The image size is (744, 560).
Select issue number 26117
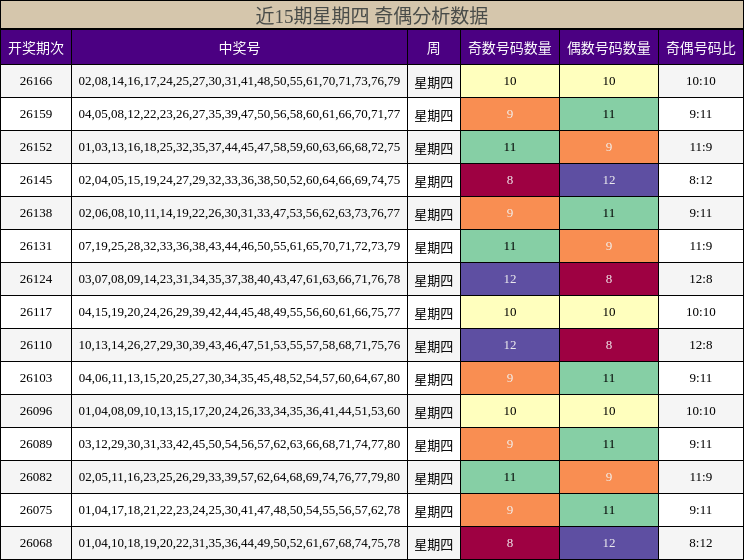(x=36, y=312)
